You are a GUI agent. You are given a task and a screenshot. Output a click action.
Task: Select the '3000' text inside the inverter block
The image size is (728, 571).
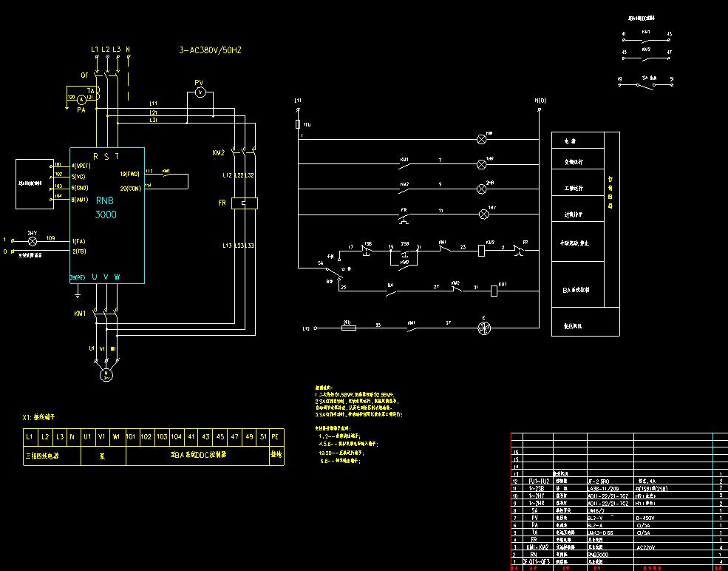pyautogui.click(x=106, y=214)
